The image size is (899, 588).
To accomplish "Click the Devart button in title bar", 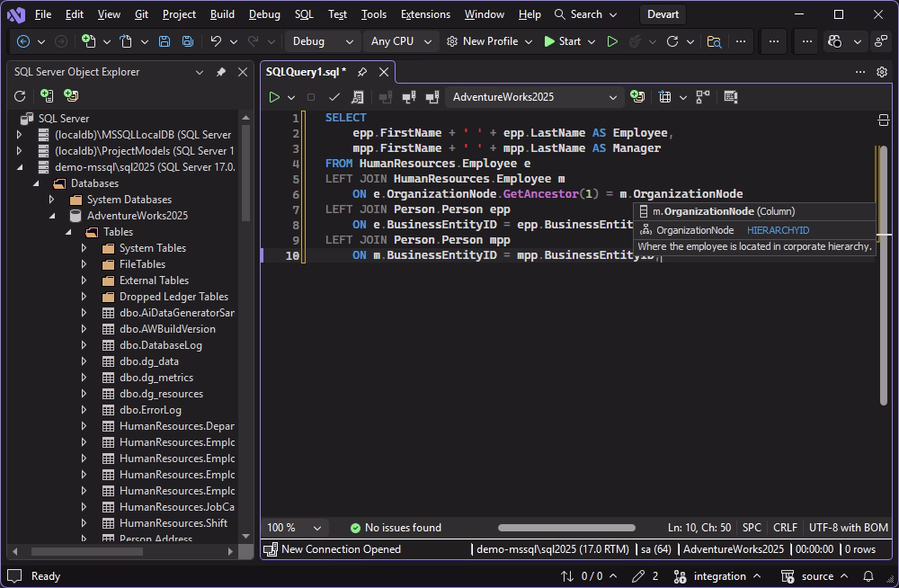I will [x=663, y=14].
